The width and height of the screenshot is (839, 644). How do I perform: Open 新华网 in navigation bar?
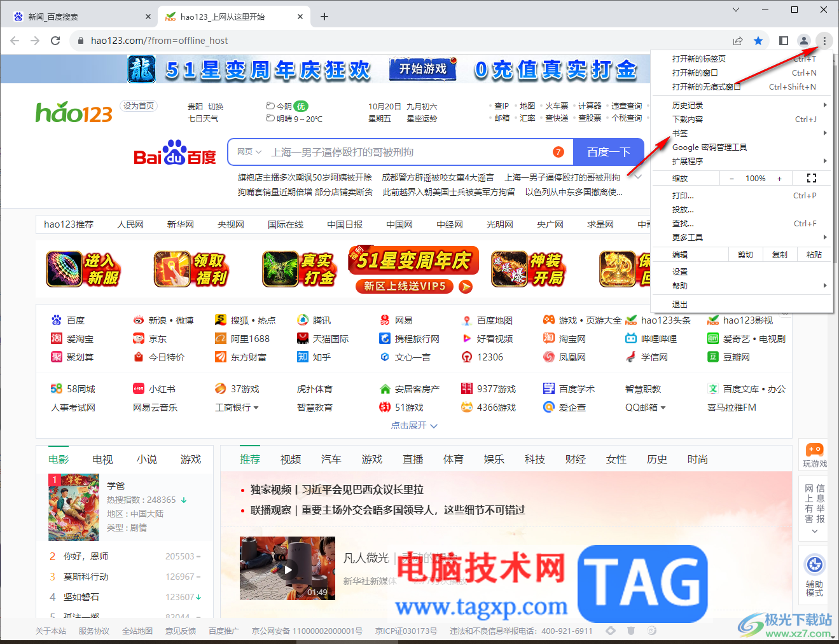pos(181,224)
